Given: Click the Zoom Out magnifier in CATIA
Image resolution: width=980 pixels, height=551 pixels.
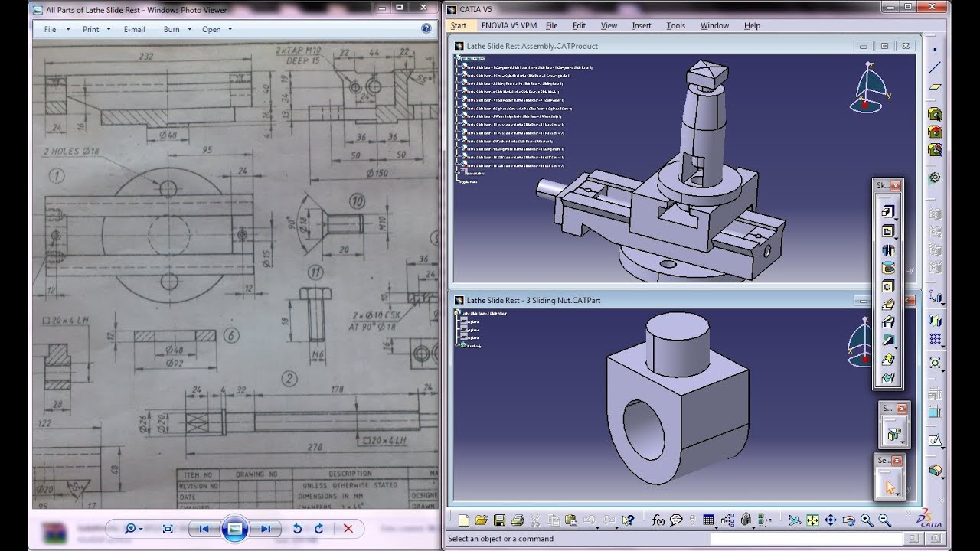Looking at the screenshot, I should 884,520.
